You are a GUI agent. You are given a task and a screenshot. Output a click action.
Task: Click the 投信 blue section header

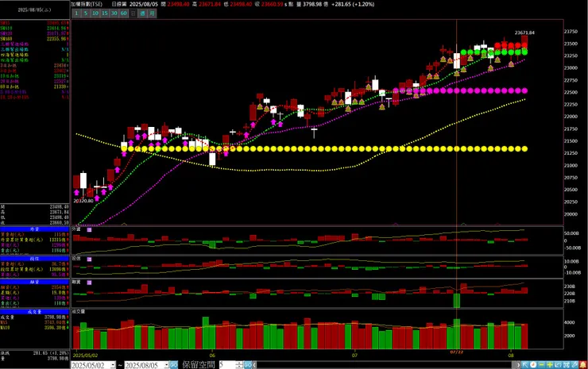pyautogui.click(x=34, y=259)
